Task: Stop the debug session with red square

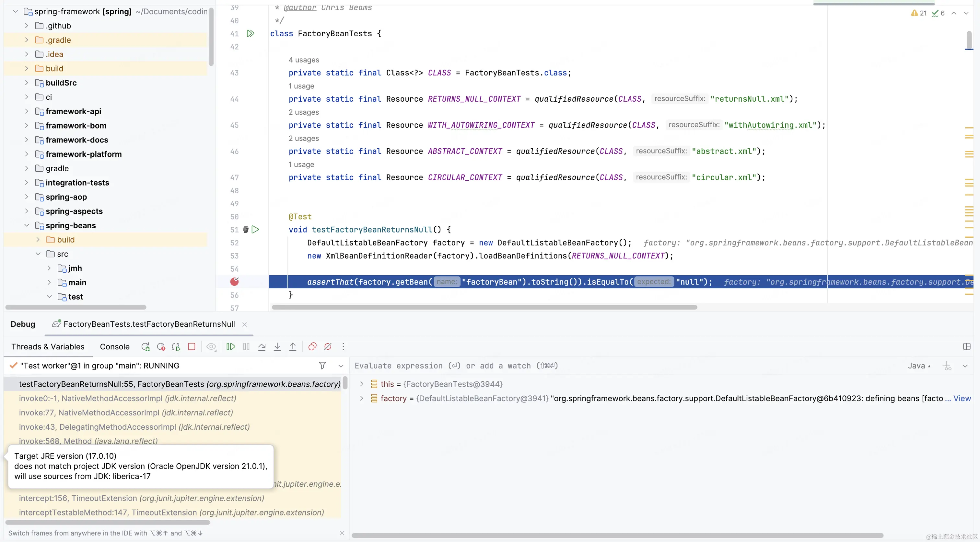Action: click(x=192, y=347)
